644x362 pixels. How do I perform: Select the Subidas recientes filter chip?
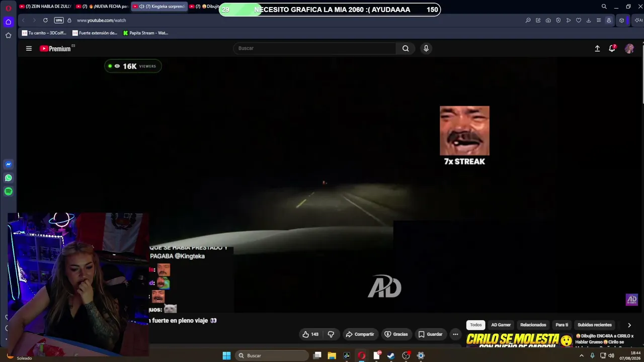click(x=594, y=325)
